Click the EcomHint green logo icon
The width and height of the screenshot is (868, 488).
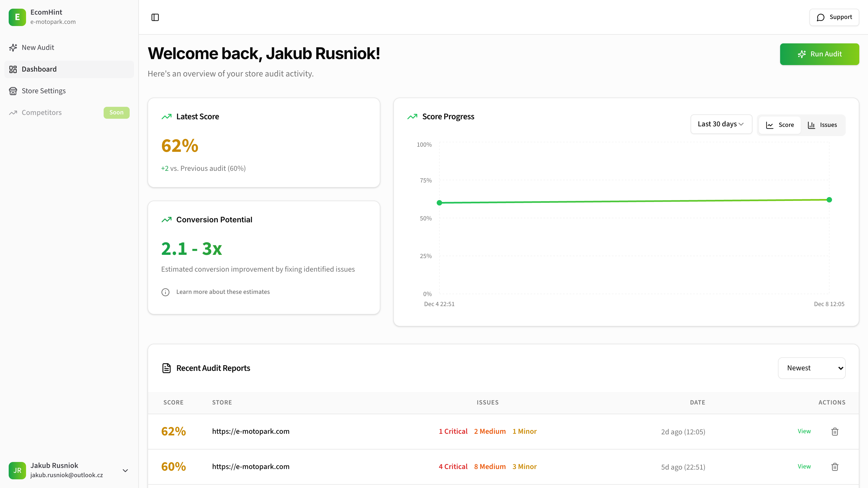pyautogui.click(x=17, y=17)
